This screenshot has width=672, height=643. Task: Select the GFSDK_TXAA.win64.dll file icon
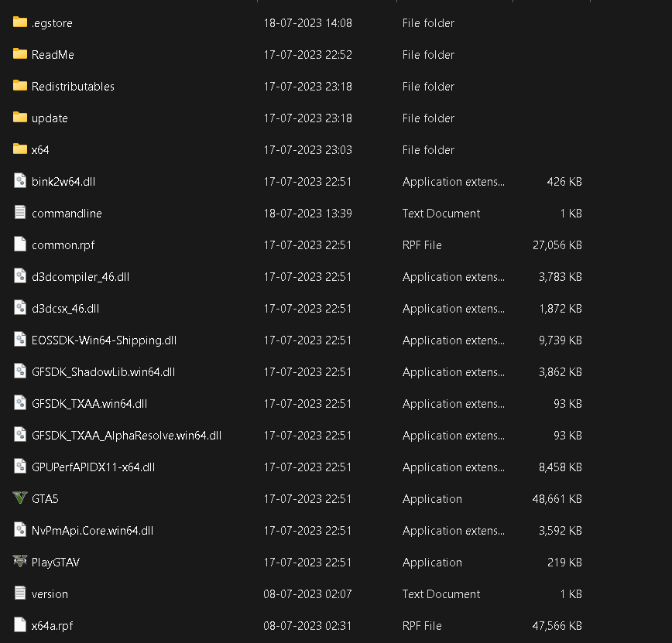click(x=19, y=402)
